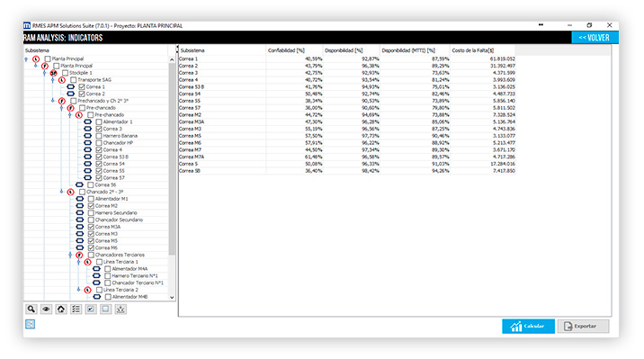Click the F node icon of Chancadores Terciarios
Image resolution: width=644 pixels, height=359 pixels.
coord(79,255)
